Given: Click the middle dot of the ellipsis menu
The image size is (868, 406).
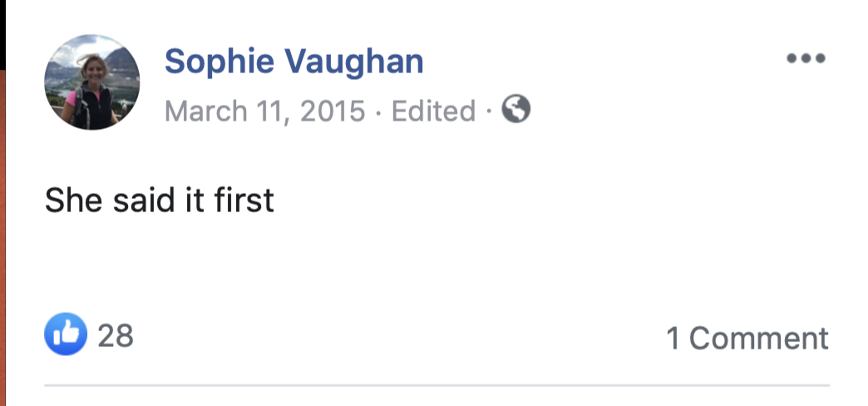Looking at the screenshot, I should click(x=806, y=58).
